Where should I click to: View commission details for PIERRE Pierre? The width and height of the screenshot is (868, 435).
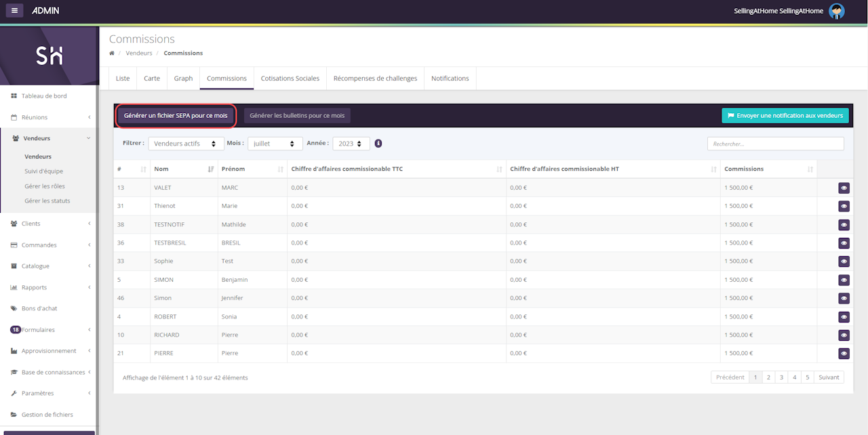844,353
